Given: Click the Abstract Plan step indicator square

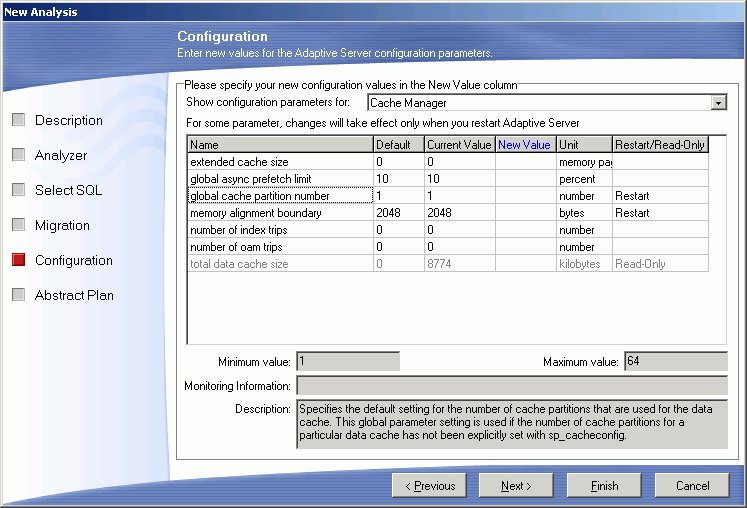Looking at the screenshot, I should point(19,296).
